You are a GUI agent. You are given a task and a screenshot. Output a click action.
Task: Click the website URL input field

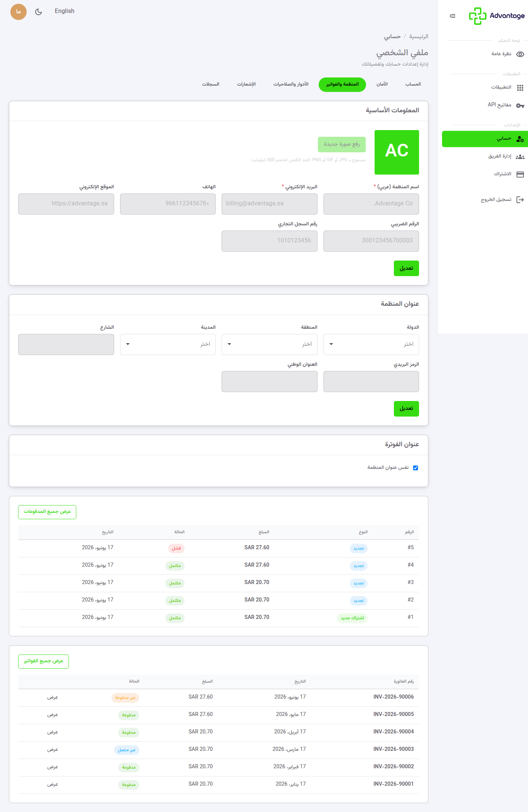66,204
